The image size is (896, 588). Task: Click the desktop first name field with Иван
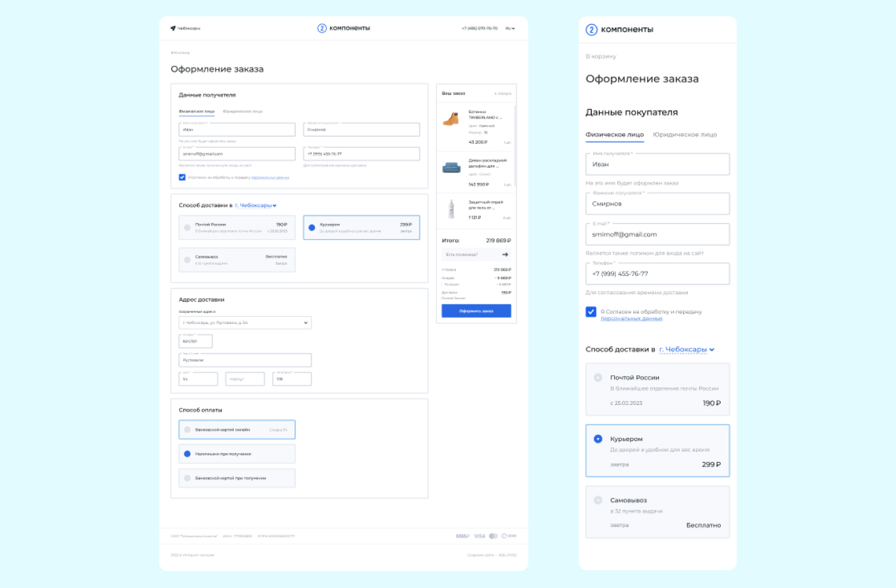tap(237, 130)
